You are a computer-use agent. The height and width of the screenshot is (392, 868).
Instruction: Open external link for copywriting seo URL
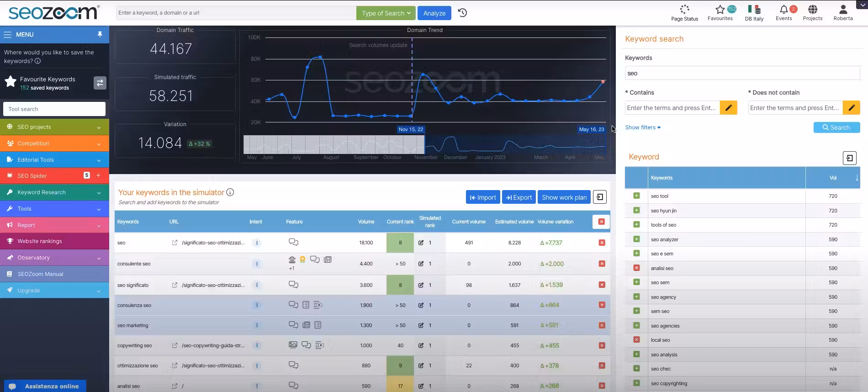[x=175, y=345]
